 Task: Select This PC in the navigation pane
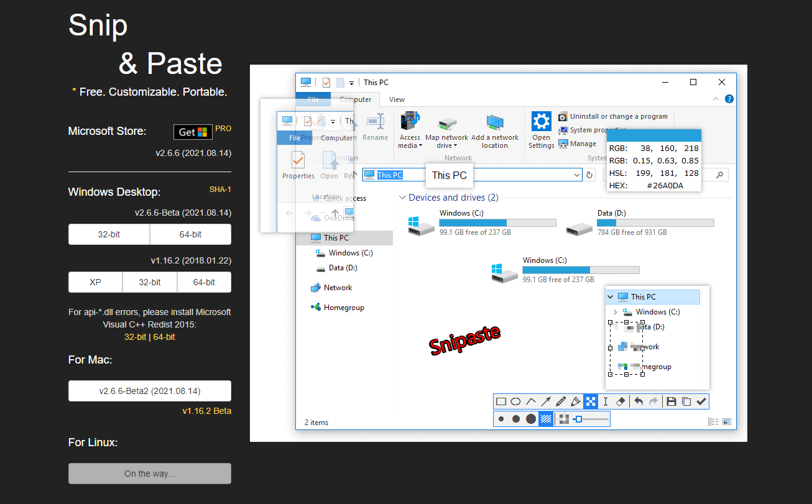[x=344, y=237]
